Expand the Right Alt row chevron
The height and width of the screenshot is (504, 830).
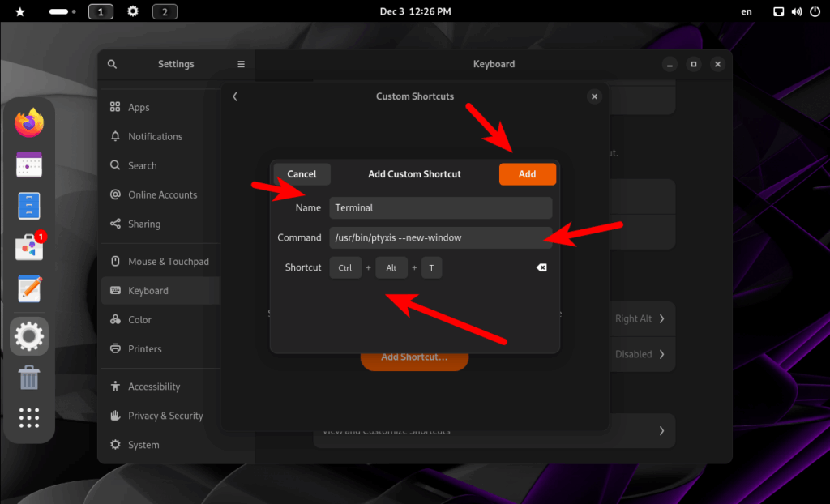(x=661, y=318)
